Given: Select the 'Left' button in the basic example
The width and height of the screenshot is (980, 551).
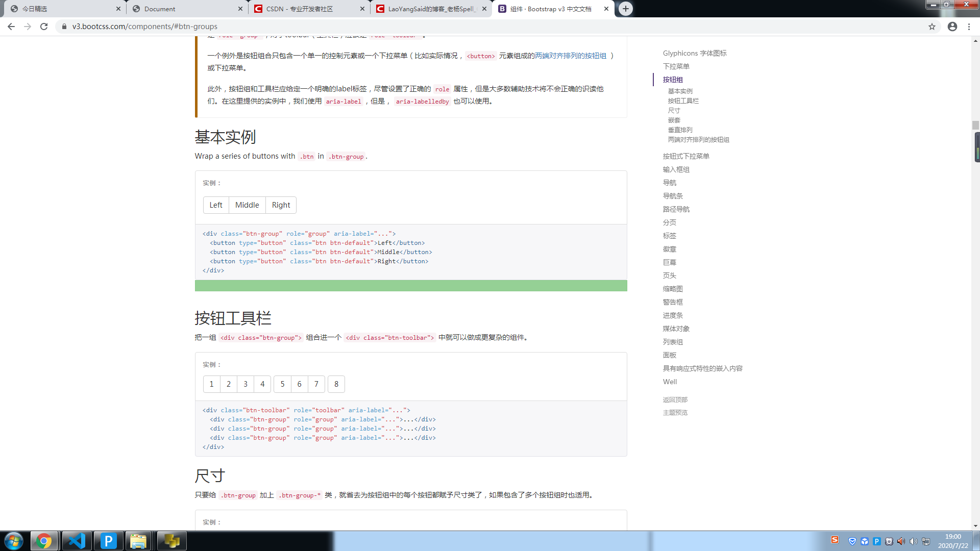Looking at the screenshot, I should 215,205.
